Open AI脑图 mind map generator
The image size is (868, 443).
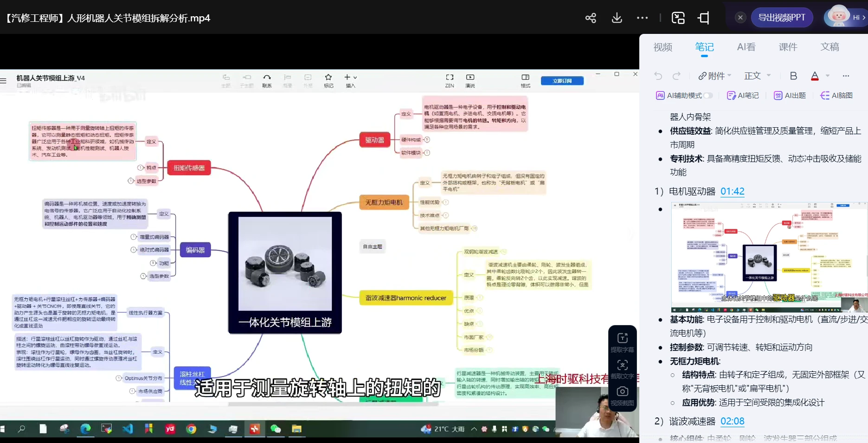pyautogui.click(x=836, y=95)
